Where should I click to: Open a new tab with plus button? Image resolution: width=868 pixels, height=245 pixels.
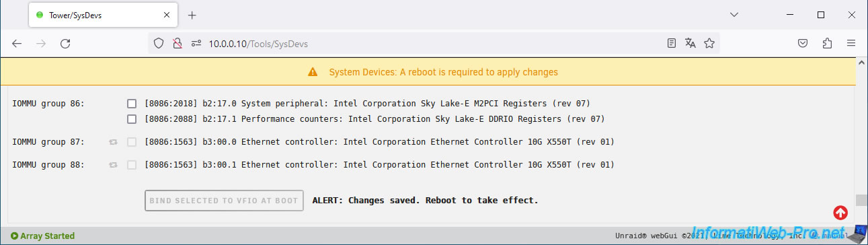coord(192,15)
